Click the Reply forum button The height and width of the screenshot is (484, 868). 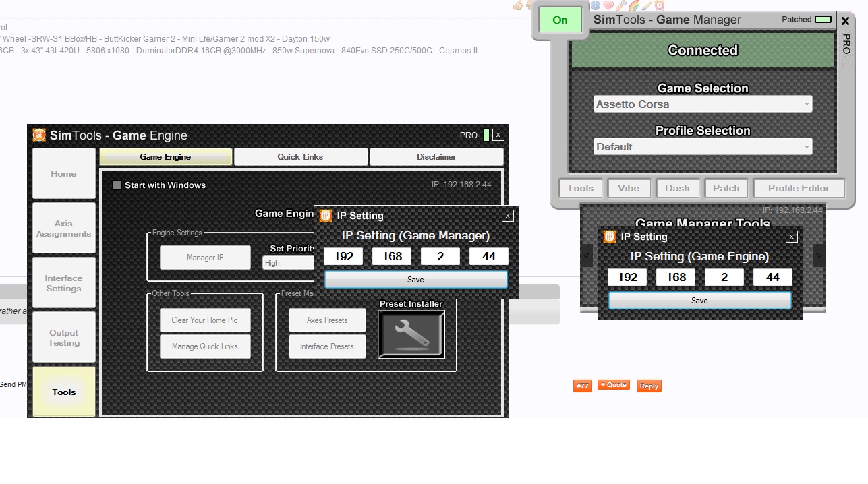click(x=649, y=386)
